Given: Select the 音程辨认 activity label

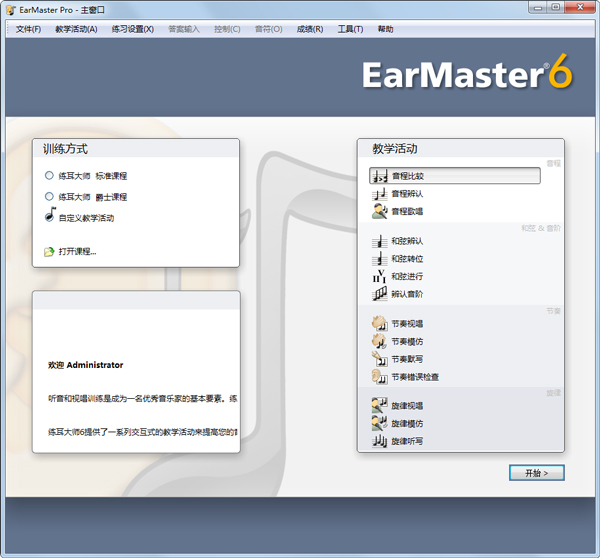Looking at the screenshot, I should [x=407, y=194].
